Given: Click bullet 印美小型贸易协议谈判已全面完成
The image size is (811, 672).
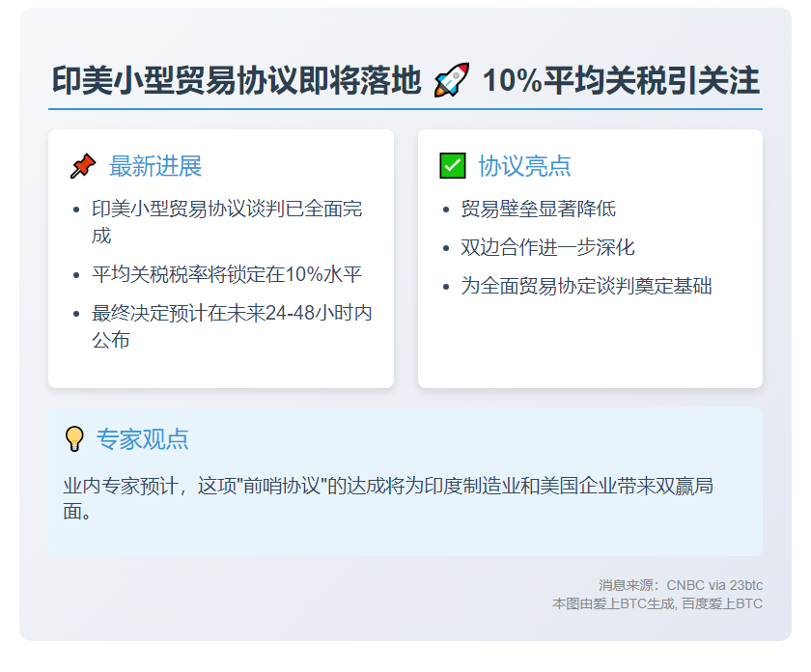Looking at the screenshot, I should [x=227, y=222].
